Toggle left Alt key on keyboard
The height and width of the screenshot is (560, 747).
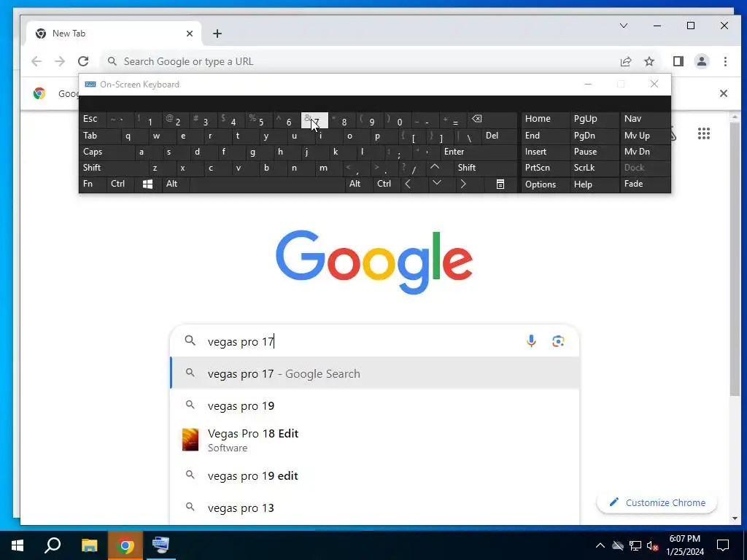(x=175, y=184)
